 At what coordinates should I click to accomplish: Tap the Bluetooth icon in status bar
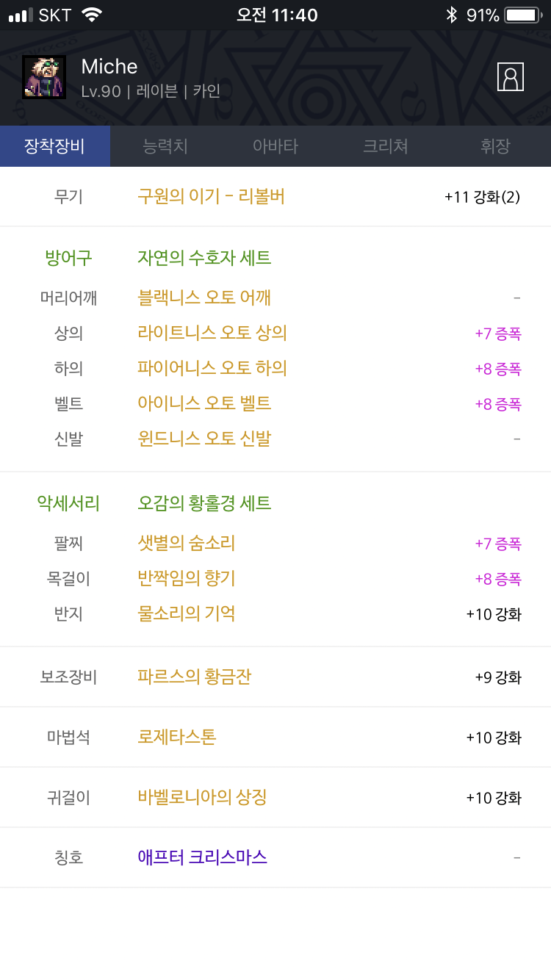[x=452, y=15]
